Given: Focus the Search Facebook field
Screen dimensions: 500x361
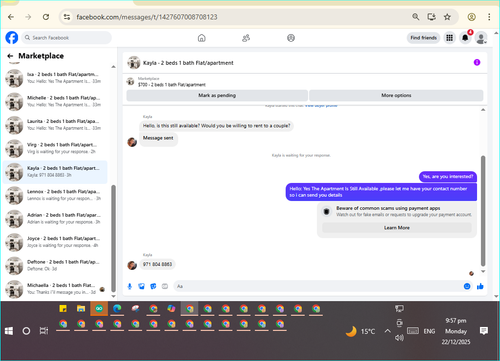Looking at the screenshot, I should pyautogui.click(x=67, y=38).
